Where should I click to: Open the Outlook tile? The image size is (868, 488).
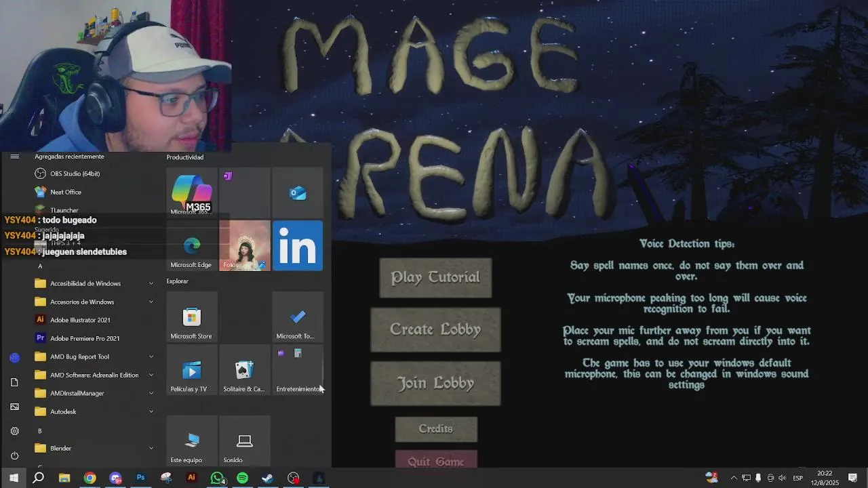coord(298,193)
